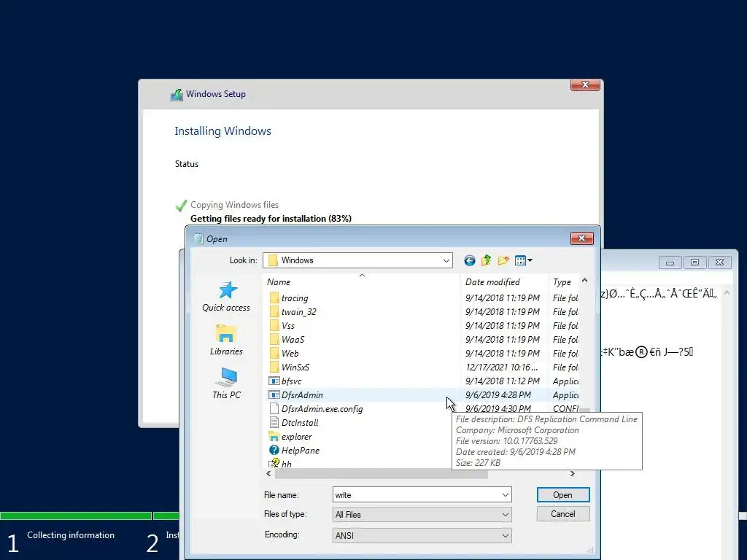Select the tracing folder icon
The height and width of the screenshot is (560, 747).
click(274, 298)
